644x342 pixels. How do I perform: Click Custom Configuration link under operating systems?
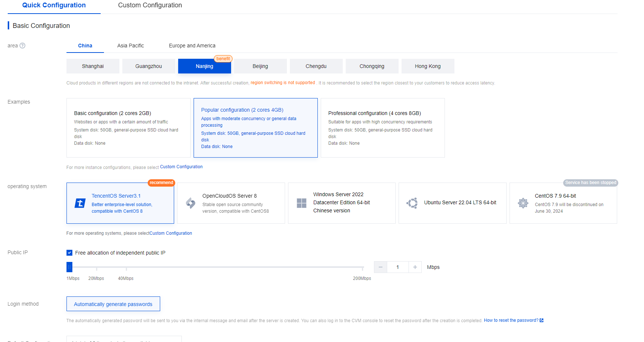click(171, 233)
